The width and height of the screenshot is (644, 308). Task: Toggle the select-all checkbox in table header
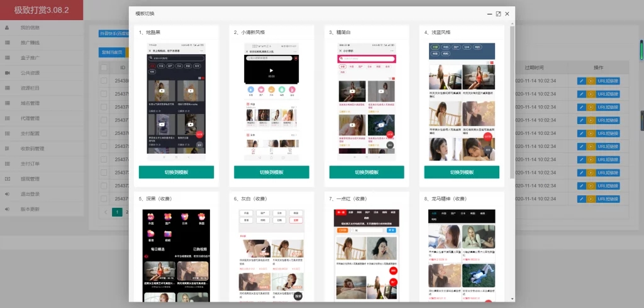(x=104, y=67)
